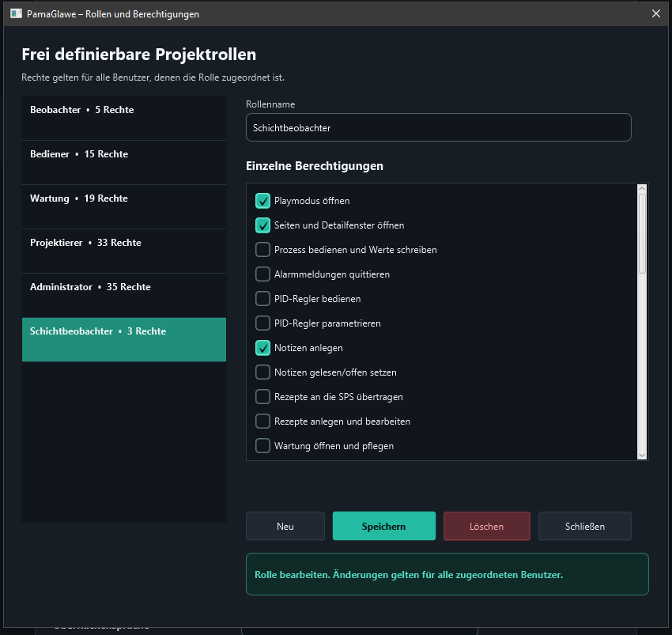Viewport: 672px width, 635px height.
Task: Save the role with Speichern
Action: pos(384,526)
